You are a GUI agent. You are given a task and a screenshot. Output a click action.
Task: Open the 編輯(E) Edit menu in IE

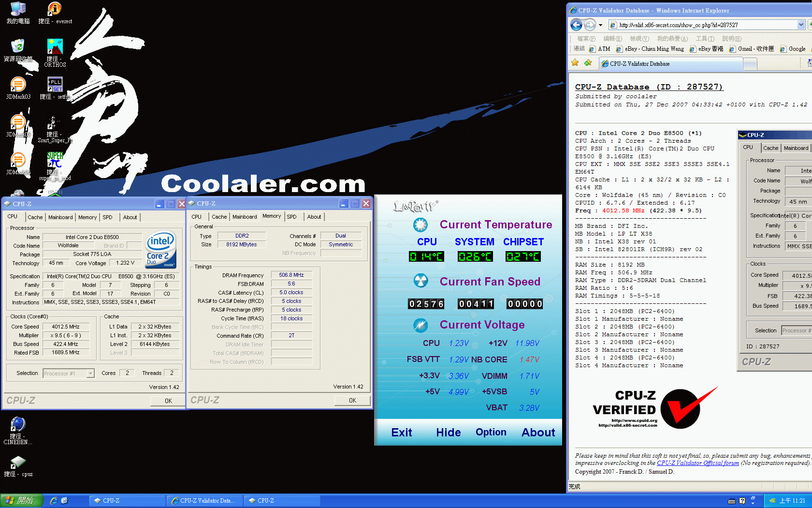pos(612,39)
